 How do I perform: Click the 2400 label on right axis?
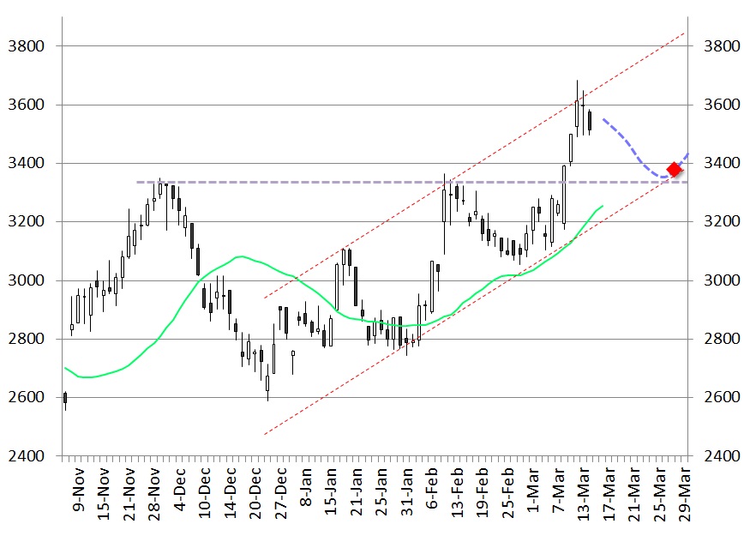pyautogui.click(x=722, y=456)
